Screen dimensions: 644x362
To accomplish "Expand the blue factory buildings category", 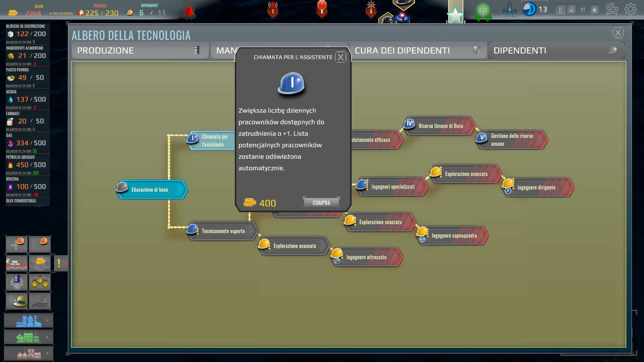I will click(29, 321).
